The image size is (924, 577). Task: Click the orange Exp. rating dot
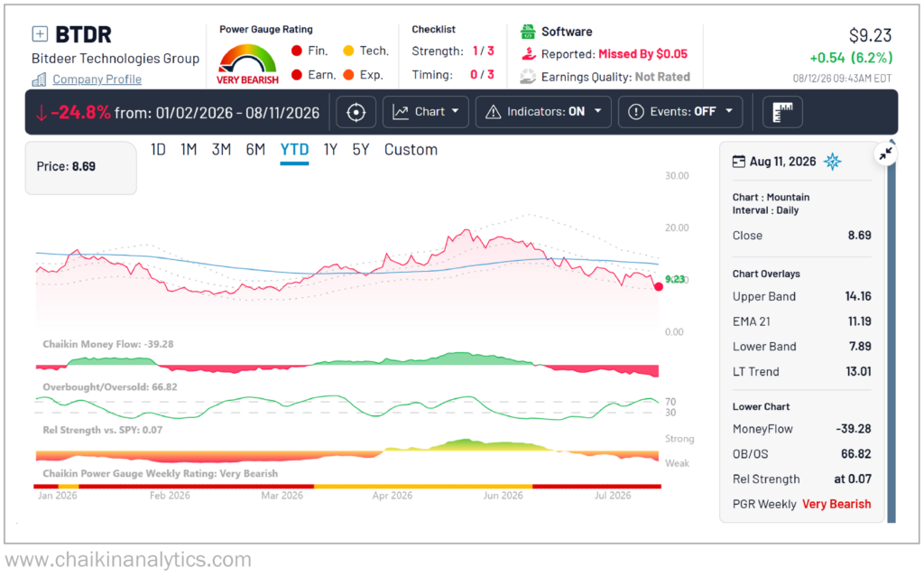coord(348,74)
